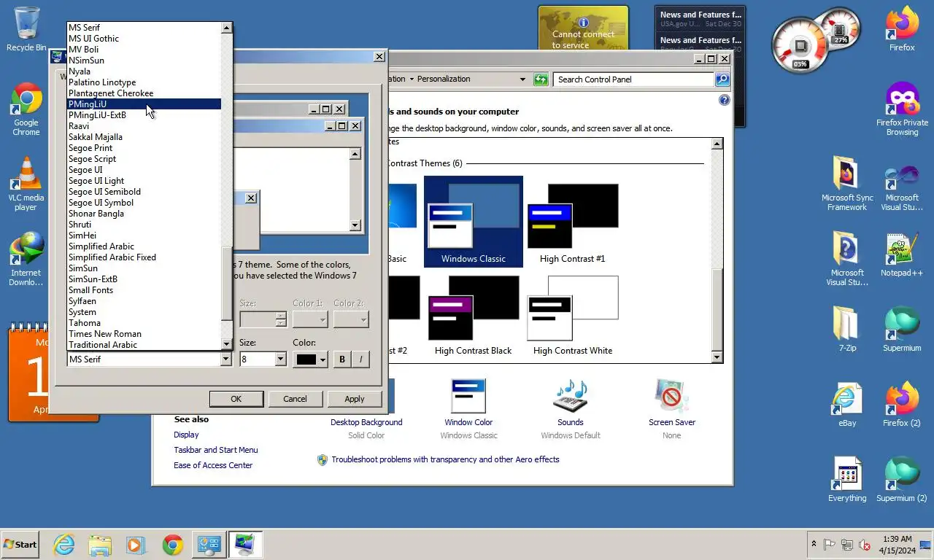Open Firefox Private Browsing shortcut
Screen dimensions: 934x560
click(902, 109)
